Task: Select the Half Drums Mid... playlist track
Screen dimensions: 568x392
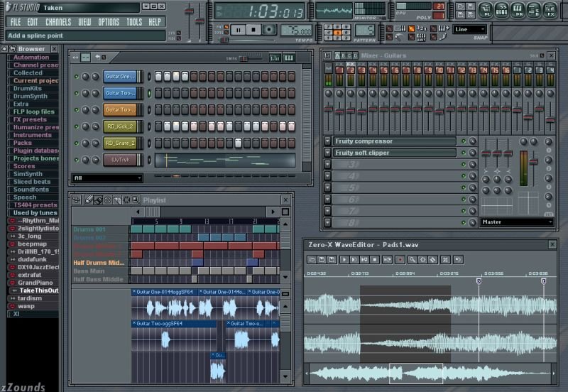Action: click(99, 263)
